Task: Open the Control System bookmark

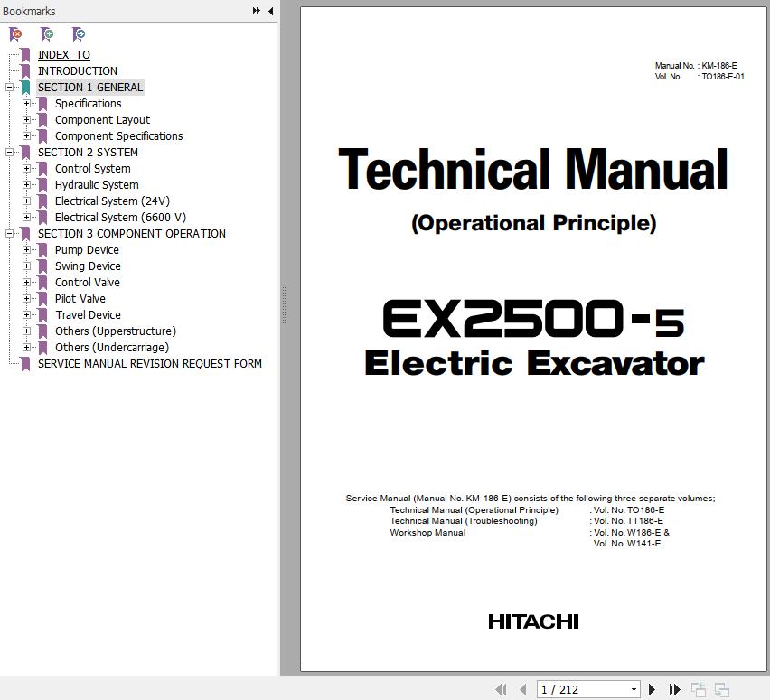Action: tap(93, 169)
